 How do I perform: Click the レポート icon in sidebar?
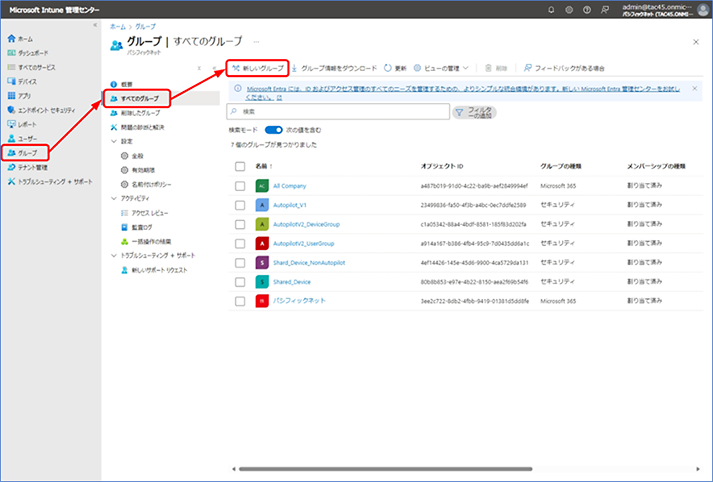[x=11, y=124]
